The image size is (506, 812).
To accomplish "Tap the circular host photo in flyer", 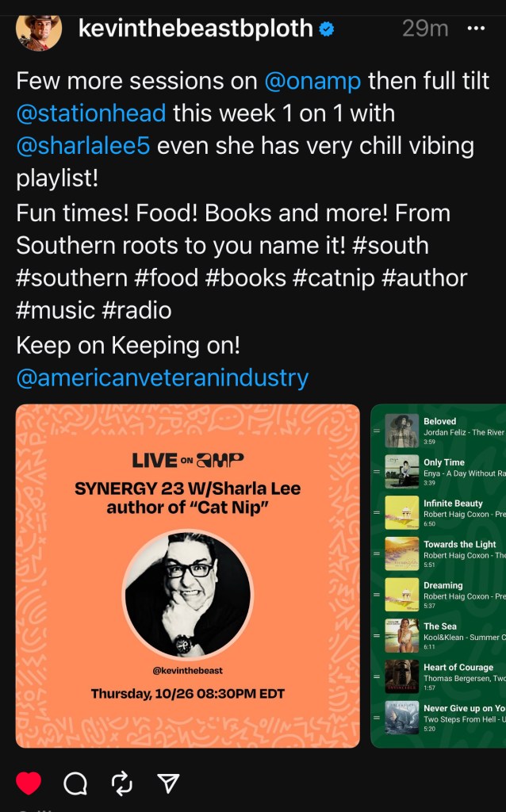I will [x=187, y=594].
